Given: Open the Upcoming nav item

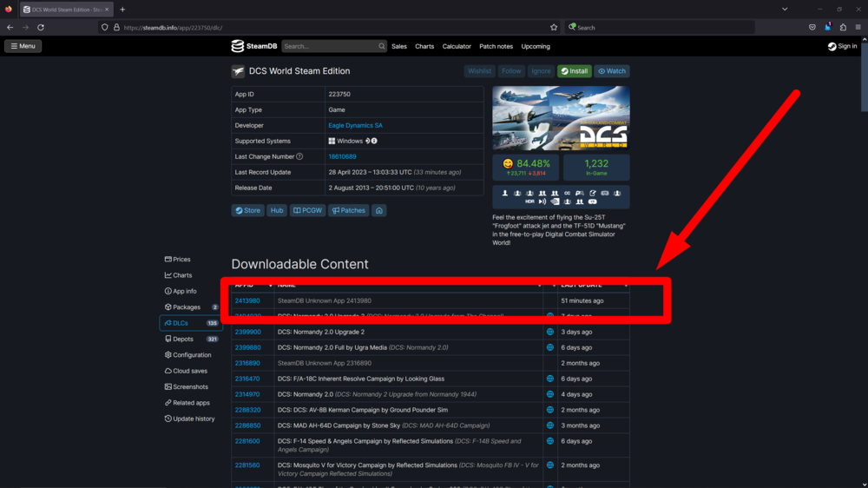Looking at the screenshot, I should (x=536, y=47).
